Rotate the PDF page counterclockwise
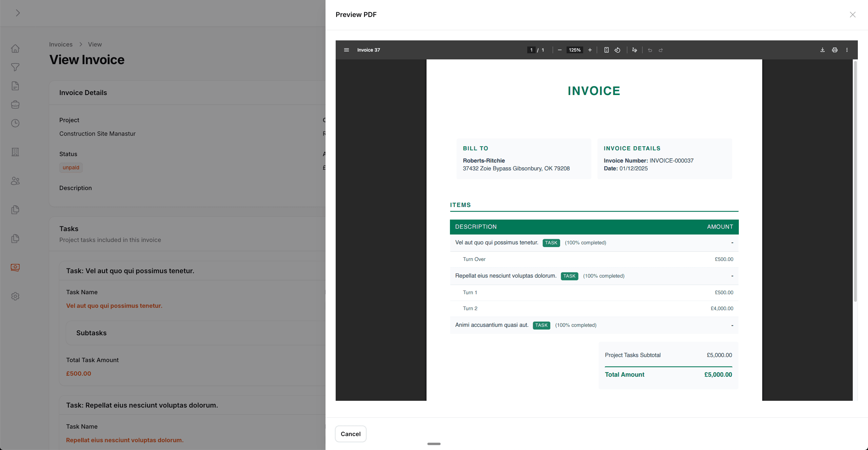Screen dimensions: 868x450 point(617,50)
